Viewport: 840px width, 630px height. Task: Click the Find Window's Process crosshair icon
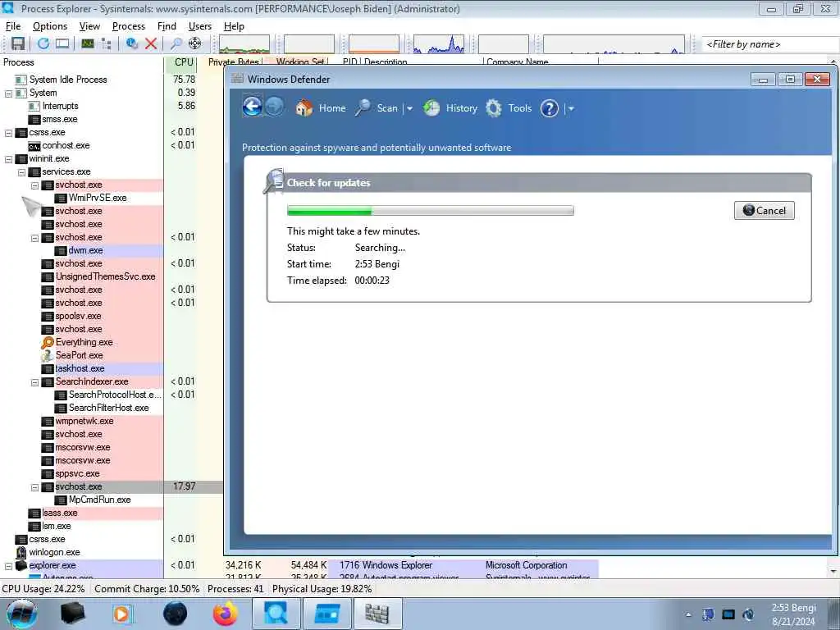pos(195,44)
